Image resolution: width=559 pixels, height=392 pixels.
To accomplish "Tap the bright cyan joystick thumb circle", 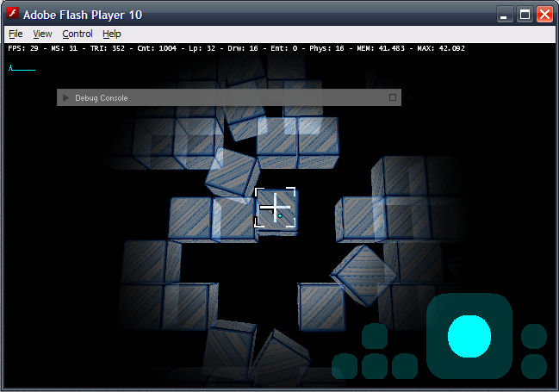I will coord(469,336).
